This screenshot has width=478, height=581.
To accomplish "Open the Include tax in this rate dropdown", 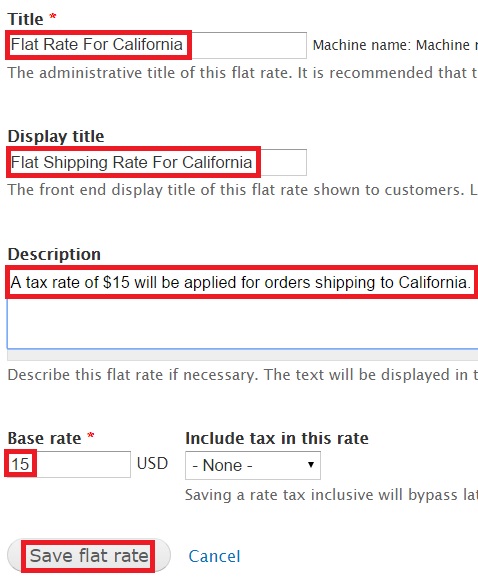I will coord(253,465).
